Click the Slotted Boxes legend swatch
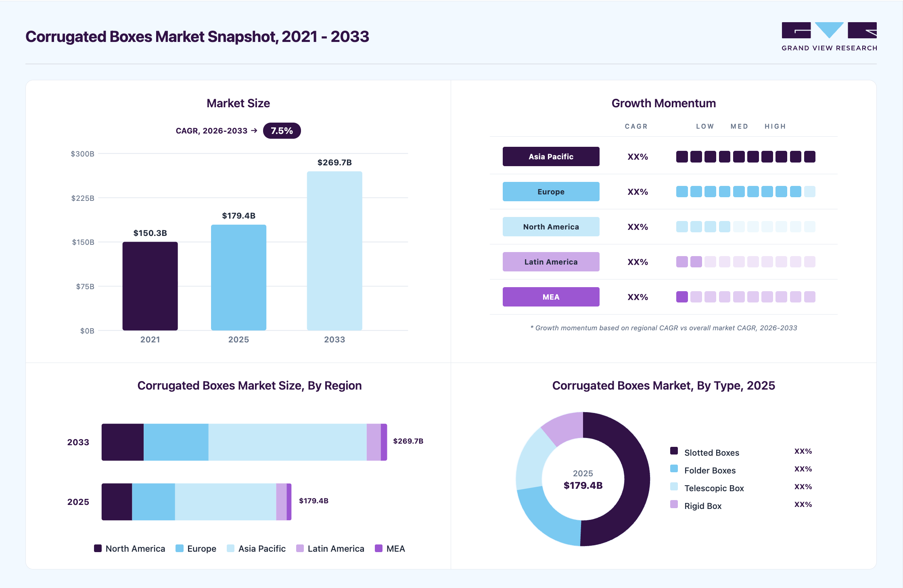Image resolution: width=903 pixels, height=588 pixels. pyautogui.click(x=674, y=451)
